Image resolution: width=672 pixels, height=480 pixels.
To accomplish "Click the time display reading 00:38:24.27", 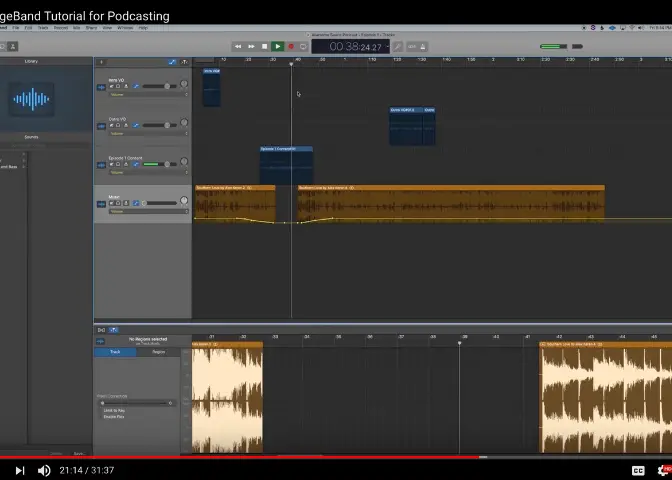I will tap(355, 47).
